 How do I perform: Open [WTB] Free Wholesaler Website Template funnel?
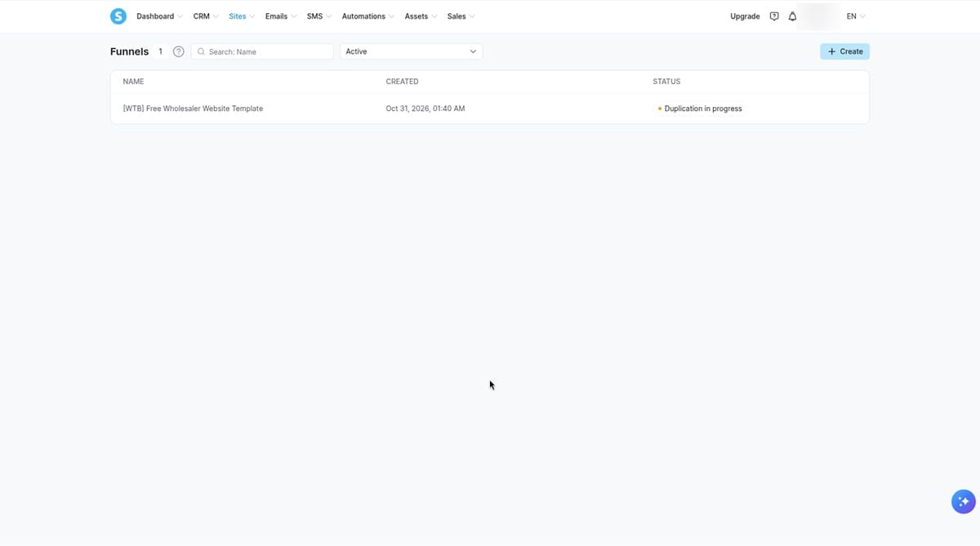tap(193, 109)
